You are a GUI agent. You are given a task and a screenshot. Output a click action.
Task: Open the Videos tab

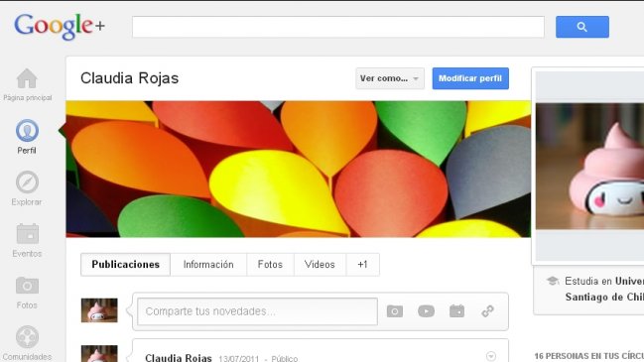coord(320,265)
